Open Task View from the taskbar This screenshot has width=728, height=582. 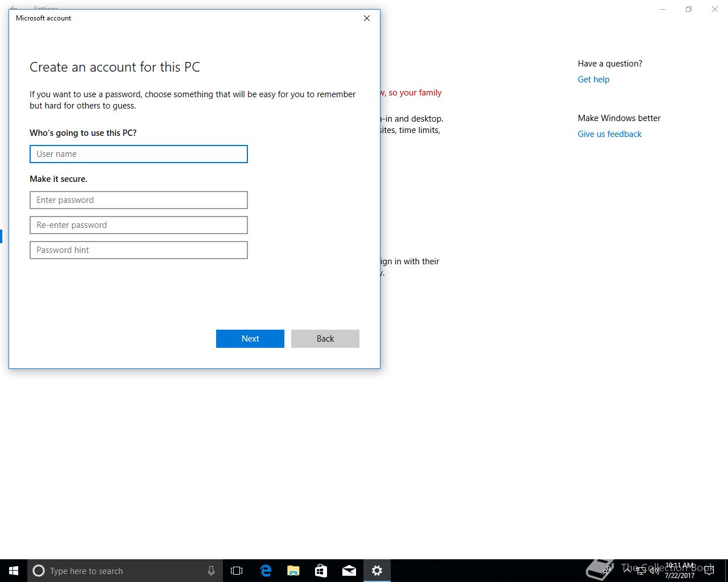[237, 571]
